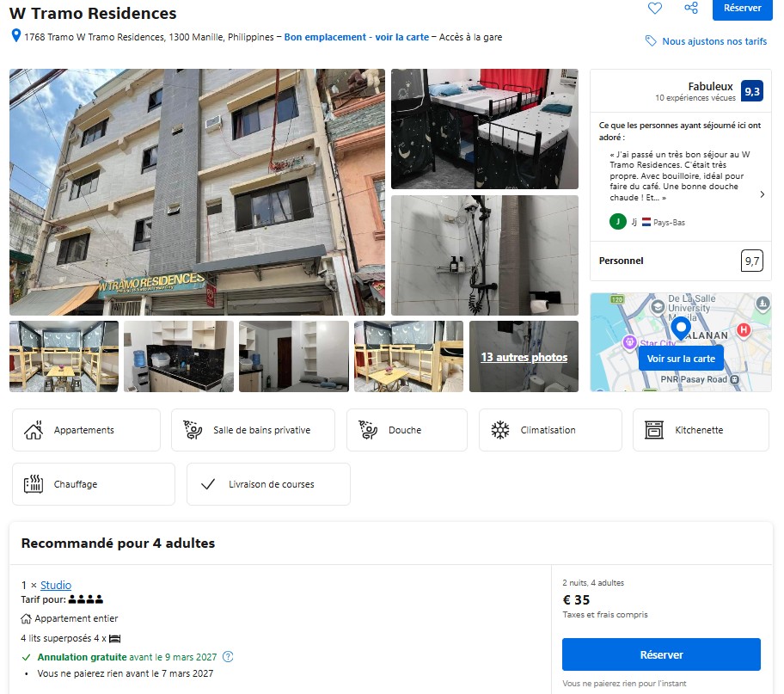The height and width of the screenshot is (694, 784).
Task: Open the 13 autres photos gallery
Action: (x=524, y=356)
